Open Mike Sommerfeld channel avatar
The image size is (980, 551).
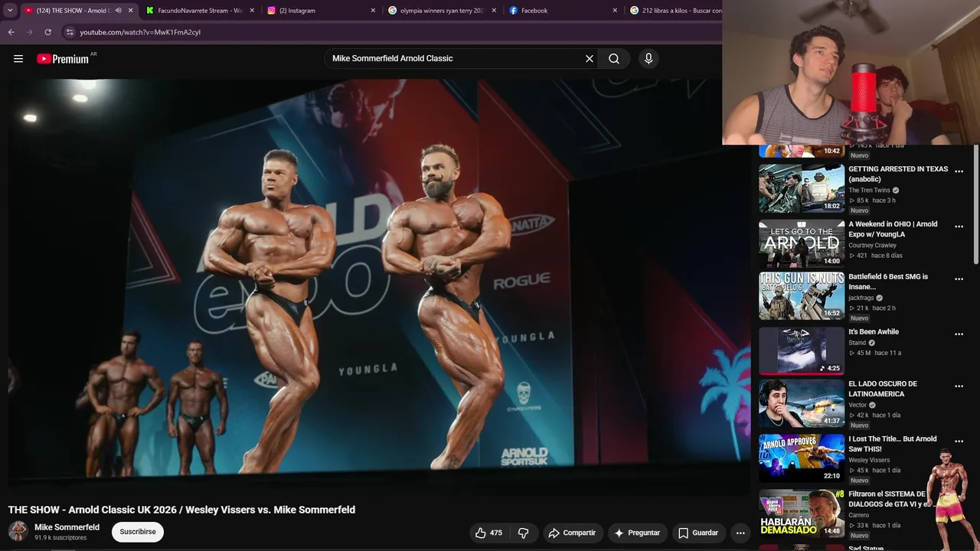click(18, 531)
